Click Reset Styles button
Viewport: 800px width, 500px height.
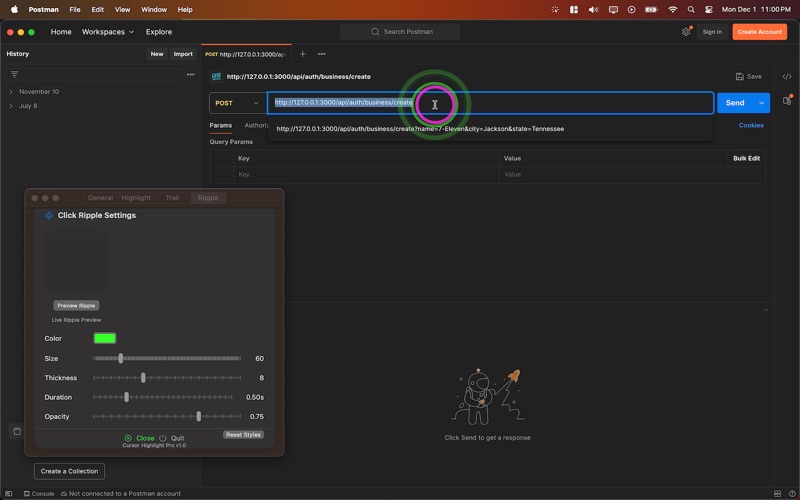tap(243, 435)
